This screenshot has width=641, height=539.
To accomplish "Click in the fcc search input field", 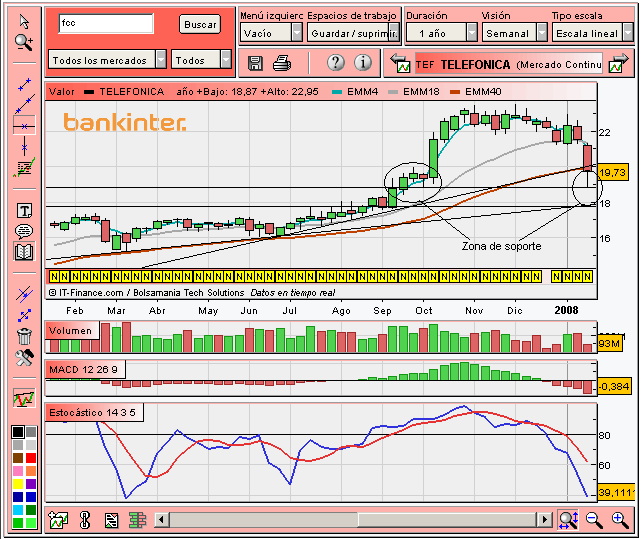I will (x=106, y=23).
